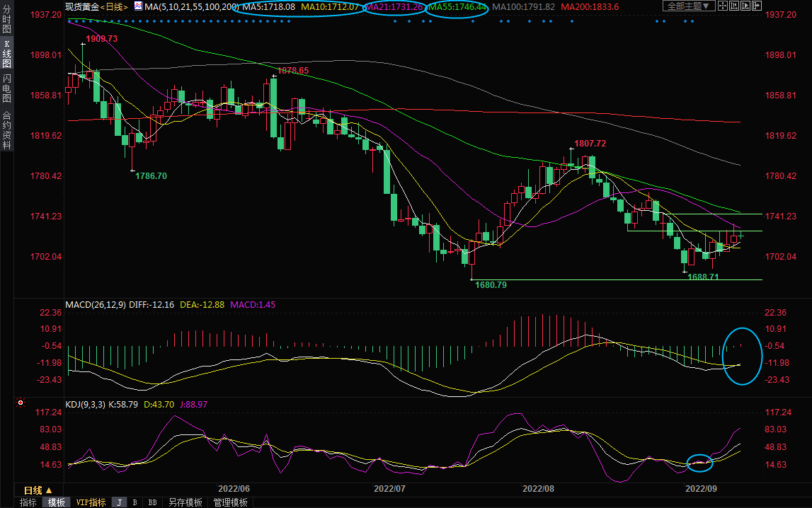Toggle the J template button
Viewport: 812px width, 508px height.
coord(119,502)
